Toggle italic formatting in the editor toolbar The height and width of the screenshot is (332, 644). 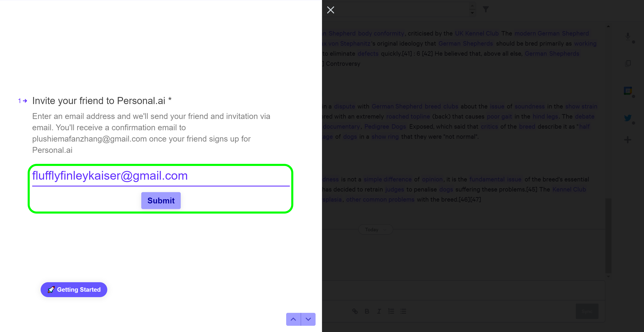tap(379, 311)
